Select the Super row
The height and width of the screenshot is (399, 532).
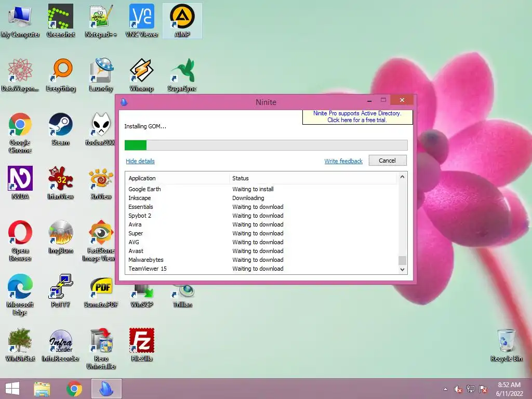pyautogui.click(x=262, y=233)
